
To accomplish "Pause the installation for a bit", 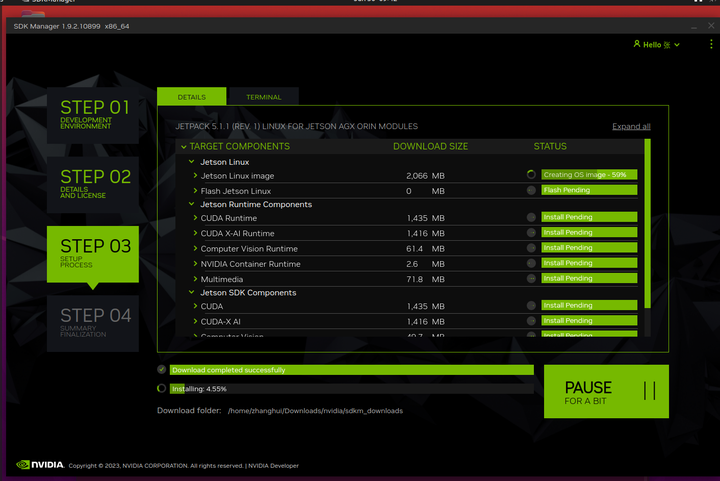I will pyautogui.click(x=606, y=392).
